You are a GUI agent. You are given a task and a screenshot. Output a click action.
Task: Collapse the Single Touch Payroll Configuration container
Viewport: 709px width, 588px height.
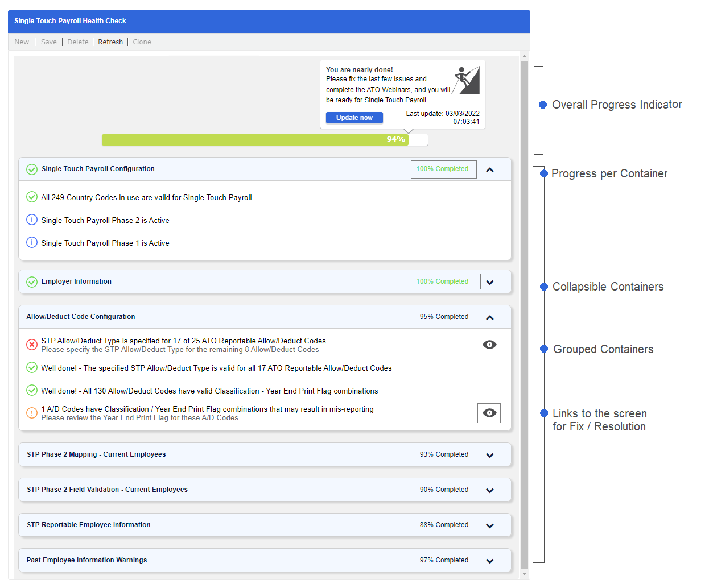pos(490,170)
